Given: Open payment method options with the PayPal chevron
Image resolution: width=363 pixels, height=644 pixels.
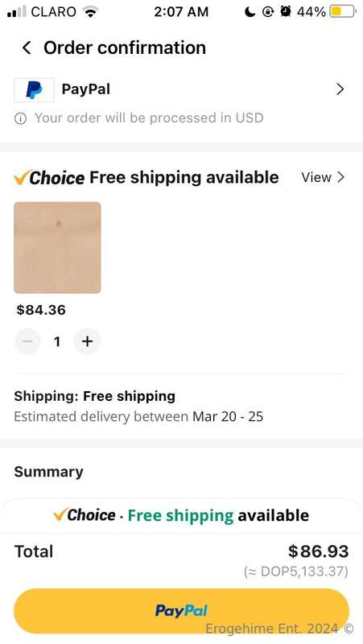Looking at the screenshot, I should (x=340, y=89).
